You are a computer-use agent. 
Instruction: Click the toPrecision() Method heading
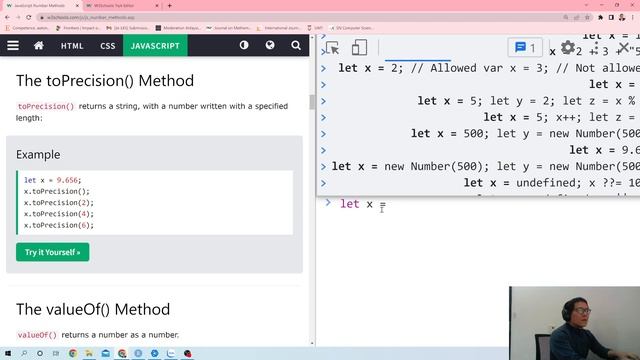105,81
